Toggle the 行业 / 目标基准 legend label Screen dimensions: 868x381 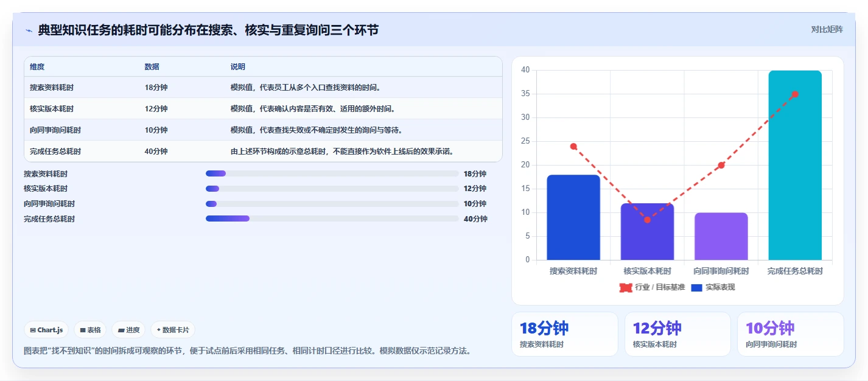[x=660, y=287]
